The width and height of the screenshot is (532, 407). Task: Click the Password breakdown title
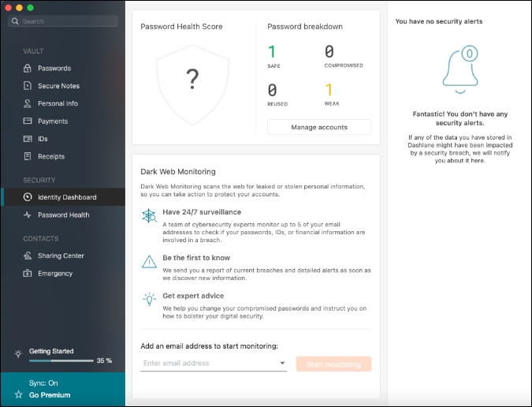305,27
